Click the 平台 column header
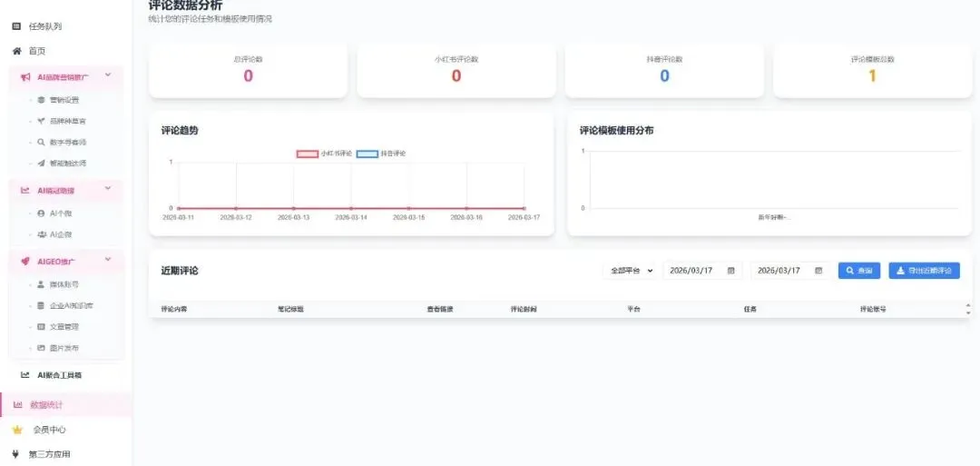 [633, 309]
